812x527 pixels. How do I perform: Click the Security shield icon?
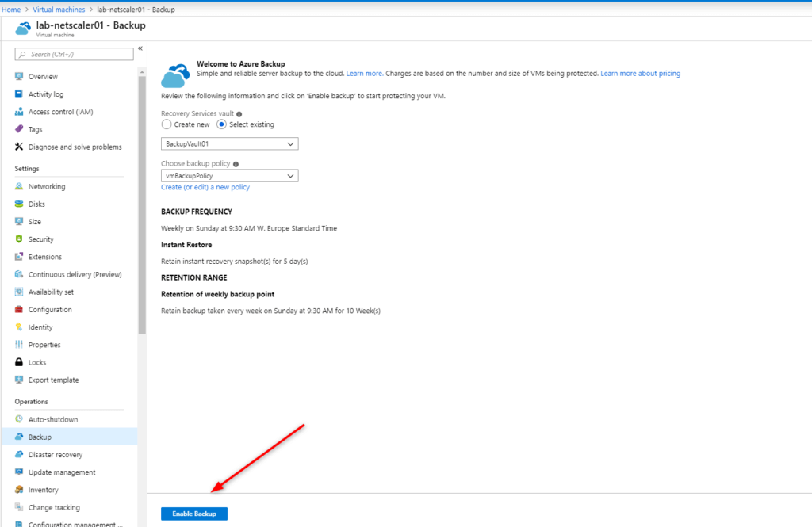click(19, 239)
